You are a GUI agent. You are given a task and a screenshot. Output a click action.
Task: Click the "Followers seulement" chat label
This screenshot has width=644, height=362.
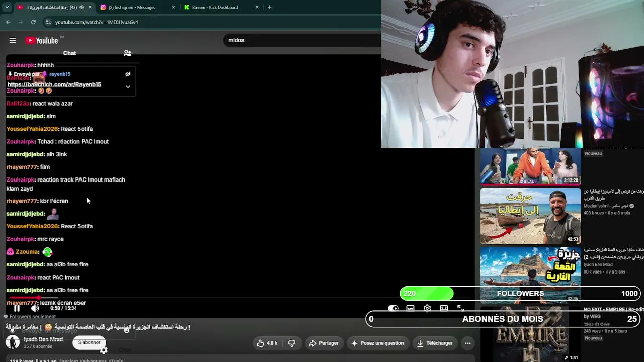pos(32,317)
